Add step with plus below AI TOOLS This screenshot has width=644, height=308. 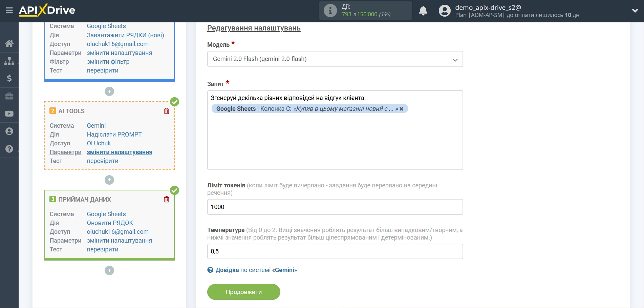(x=109, y=180)
